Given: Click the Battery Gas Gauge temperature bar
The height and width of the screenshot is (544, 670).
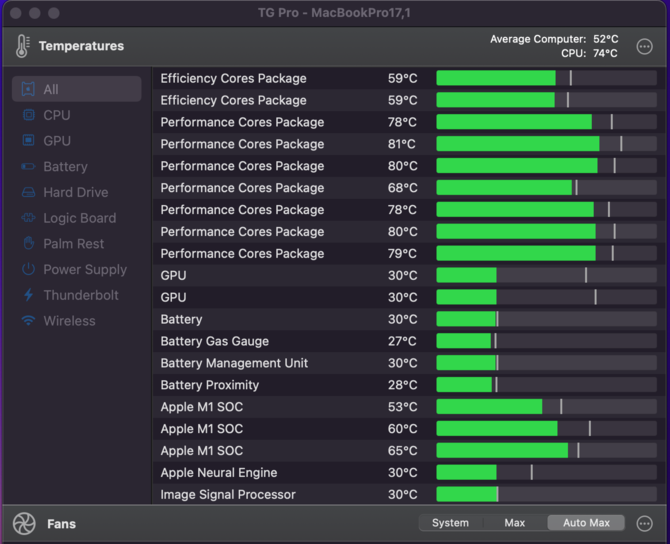Looking at the screenshot, I should (x=546, y=341).
